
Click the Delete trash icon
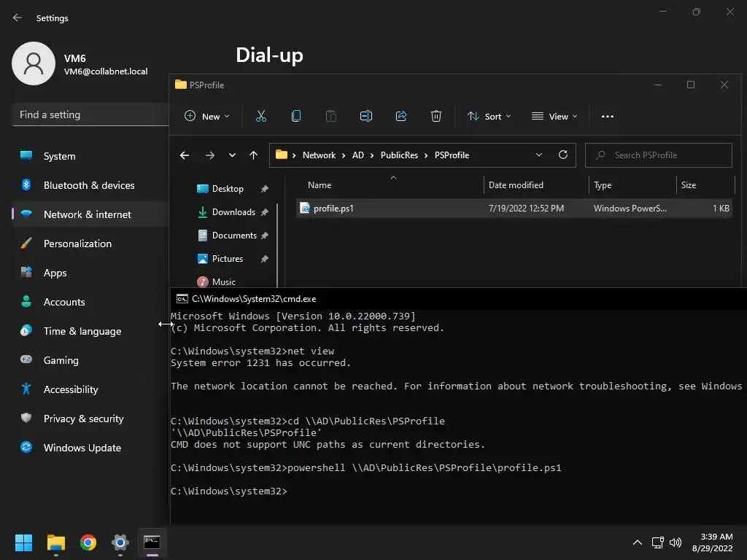point(436,116)
